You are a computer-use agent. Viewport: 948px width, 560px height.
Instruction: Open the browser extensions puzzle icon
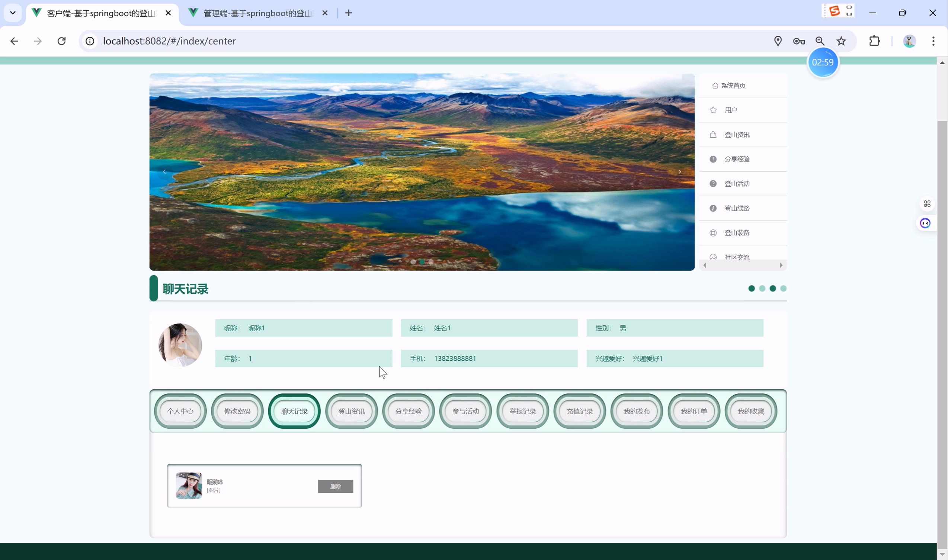point(874,41)
